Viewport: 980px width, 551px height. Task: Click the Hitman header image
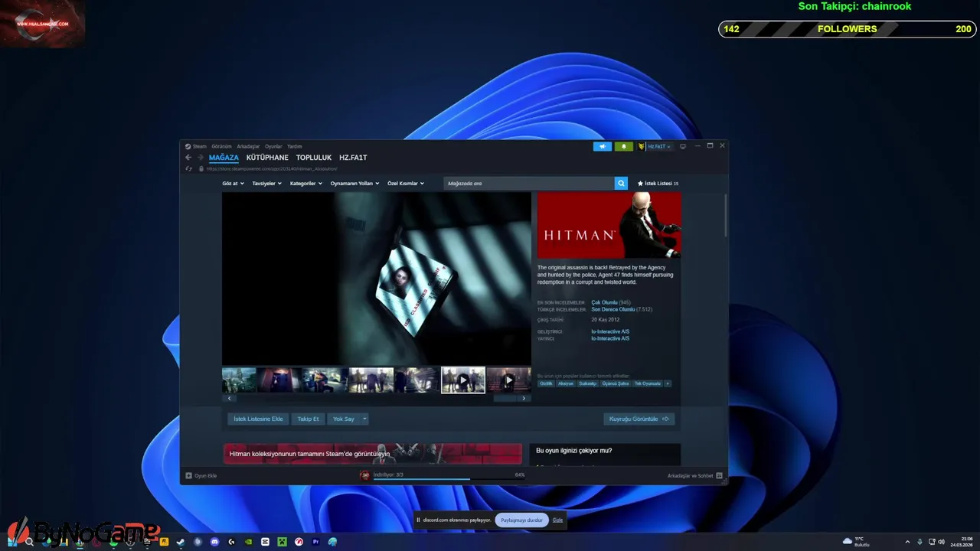[609, 225]
